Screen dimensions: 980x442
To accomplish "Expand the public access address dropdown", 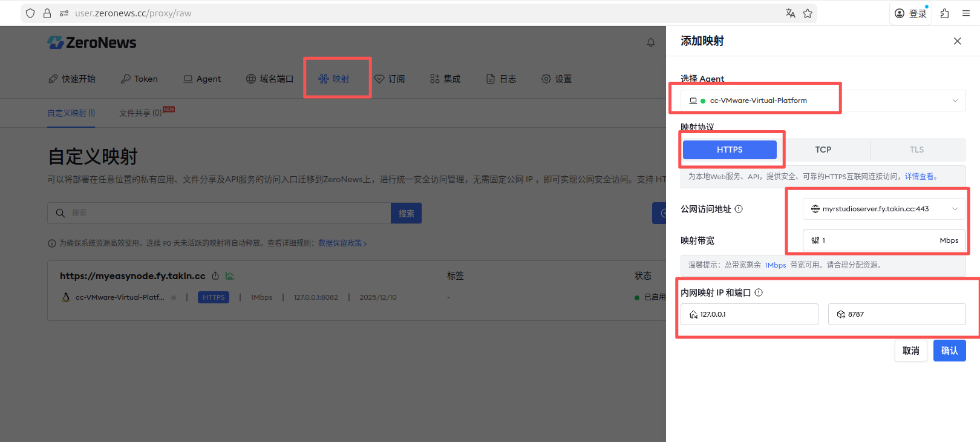I will click(x=884, y=209).
